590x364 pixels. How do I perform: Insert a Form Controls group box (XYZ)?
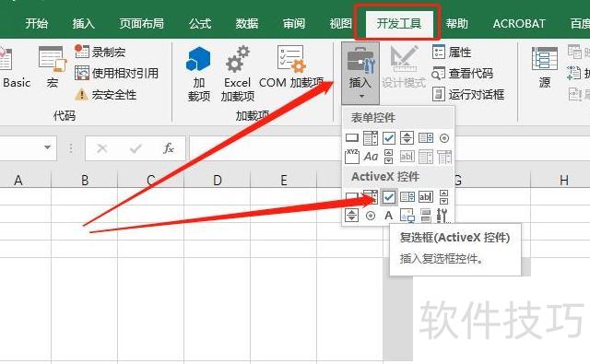click(352, 156)
